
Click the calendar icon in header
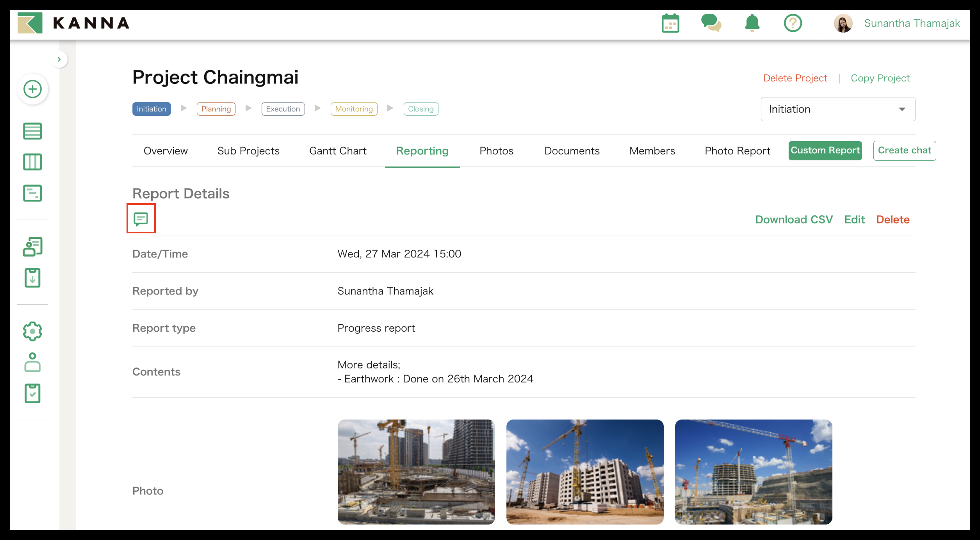[x=670, y=23]
